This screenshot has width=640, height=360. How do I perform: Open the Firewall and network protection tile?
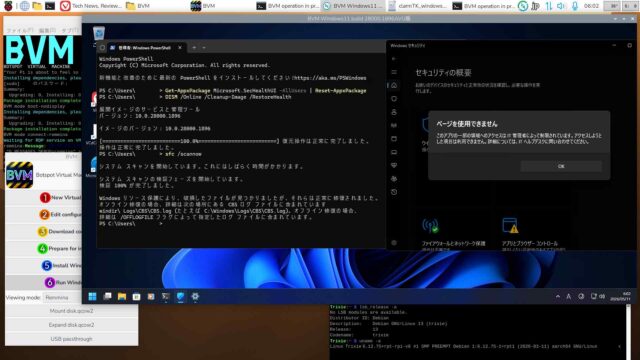(453, 233)
